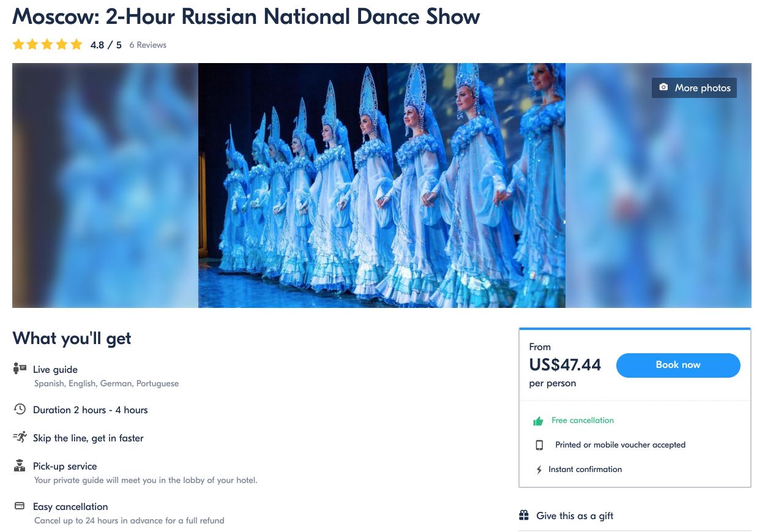Click the five-star rating icons

[x=47, y=45]
